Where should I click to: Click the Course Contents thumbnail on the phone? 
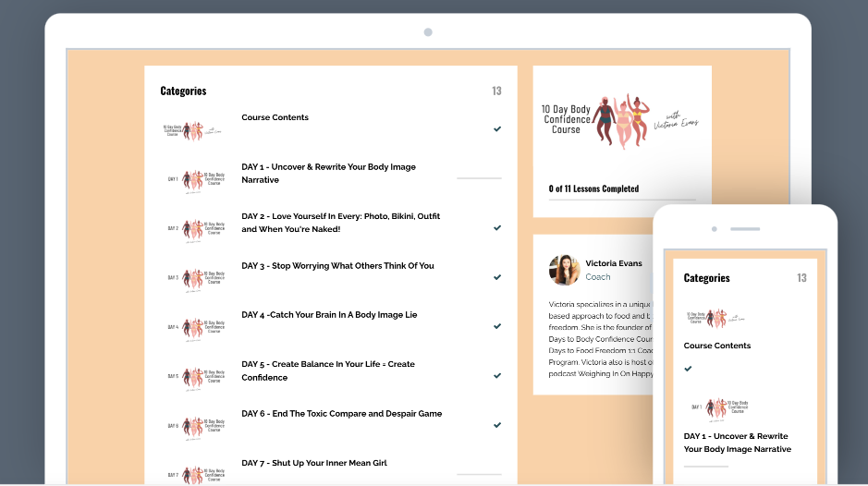click(715, 318)
